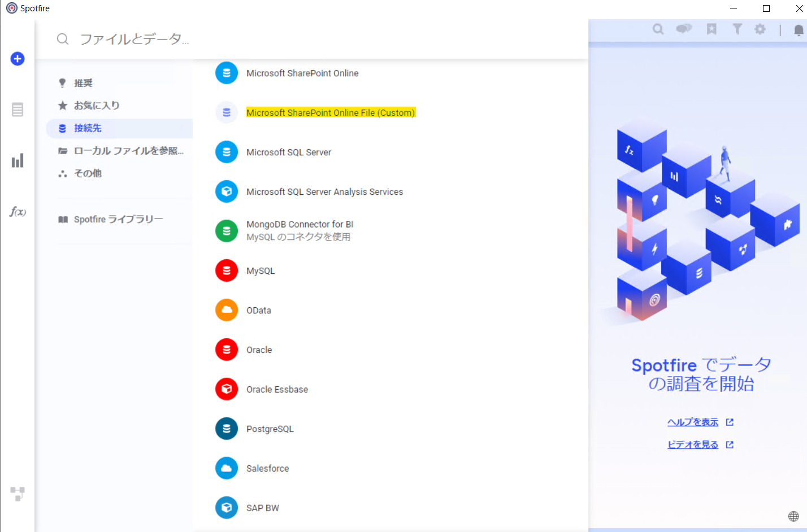Screen dimensions: 807x532
Task: Select the PostgreSQL connector label
Action: (270, 429)
